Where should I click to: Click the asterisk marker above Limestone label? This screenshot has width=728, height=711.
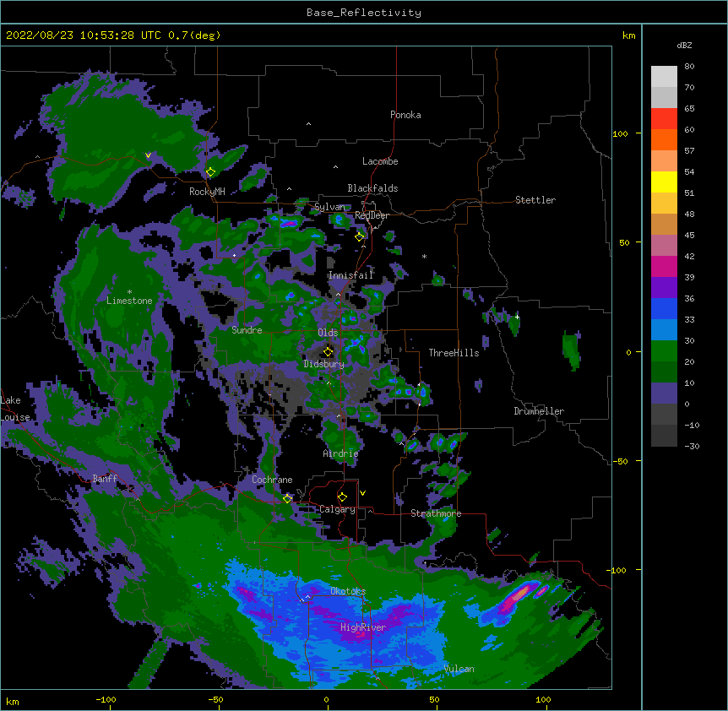point(129,292)
